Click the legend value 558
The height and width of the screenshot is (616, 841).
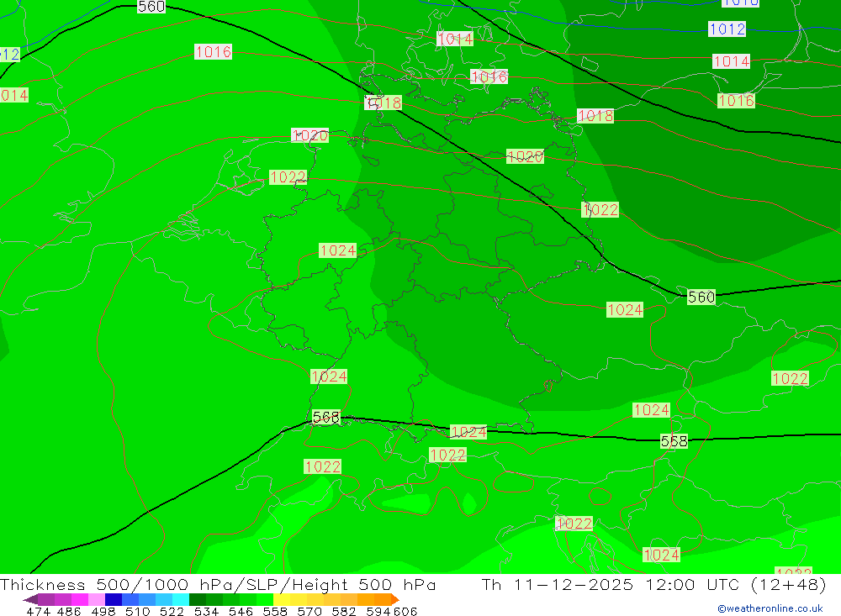click(x=275, y=611)
